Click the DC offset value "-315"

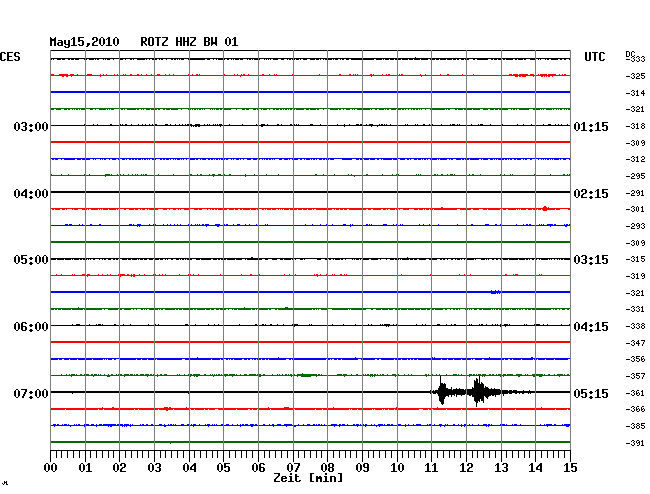tap(635, 259)
